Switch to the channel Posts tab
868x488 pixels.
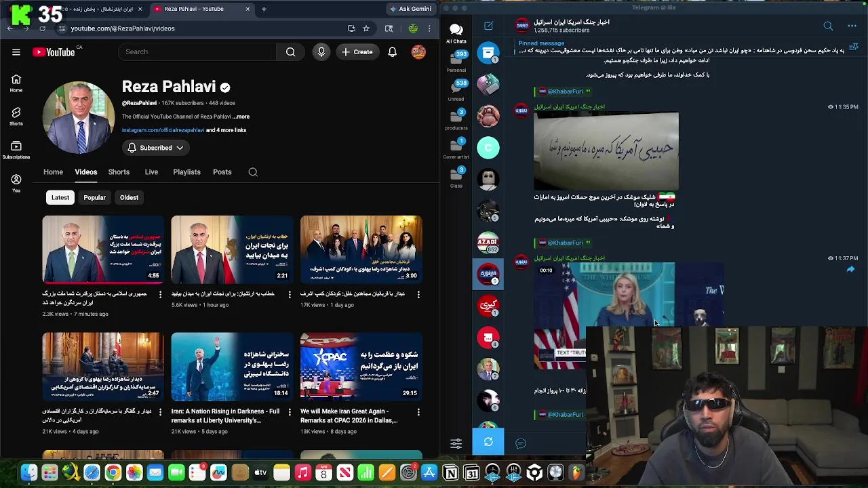click(x=222, y=172)
